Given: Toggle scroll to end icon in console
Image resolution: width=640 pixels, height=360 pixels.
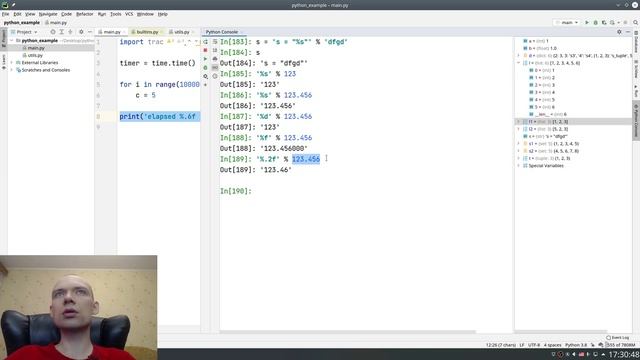Looking at the screenshot, I should point(215,50).
